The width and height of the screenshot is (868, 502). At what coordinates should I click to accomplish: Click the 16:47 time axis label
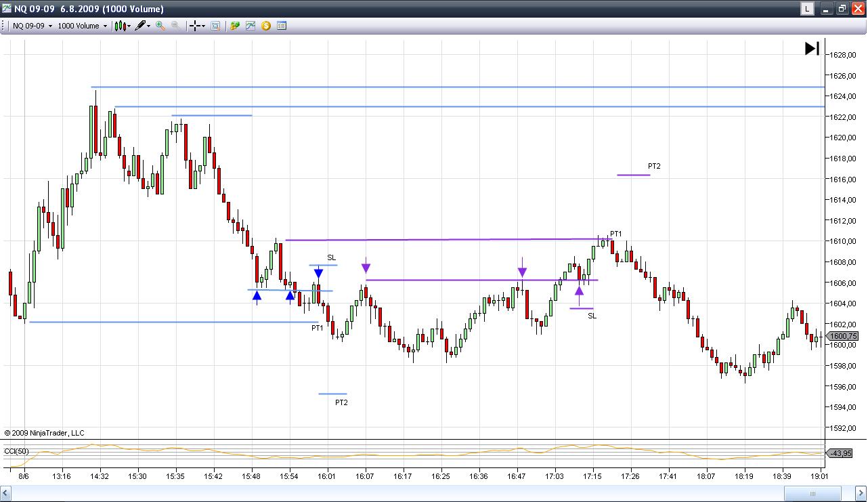click(x=517, y=476)
